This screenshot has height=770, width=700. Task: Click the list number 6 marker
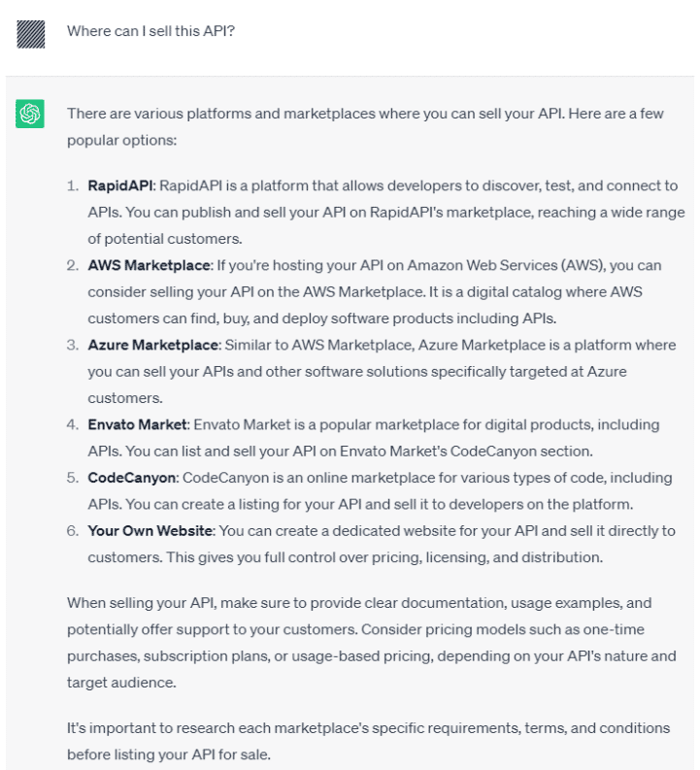pyautogui.click(x=72, y=530)
